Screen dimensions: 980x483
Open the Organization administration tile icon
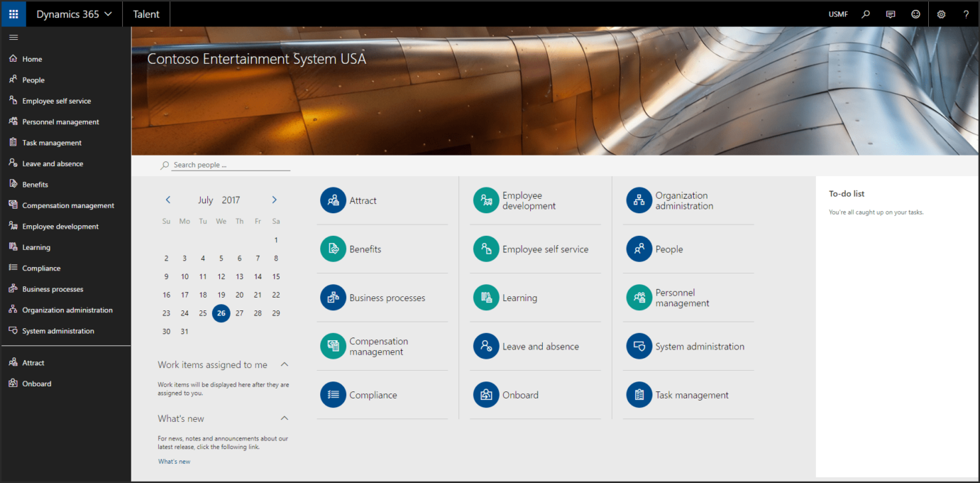coord(639,200)
